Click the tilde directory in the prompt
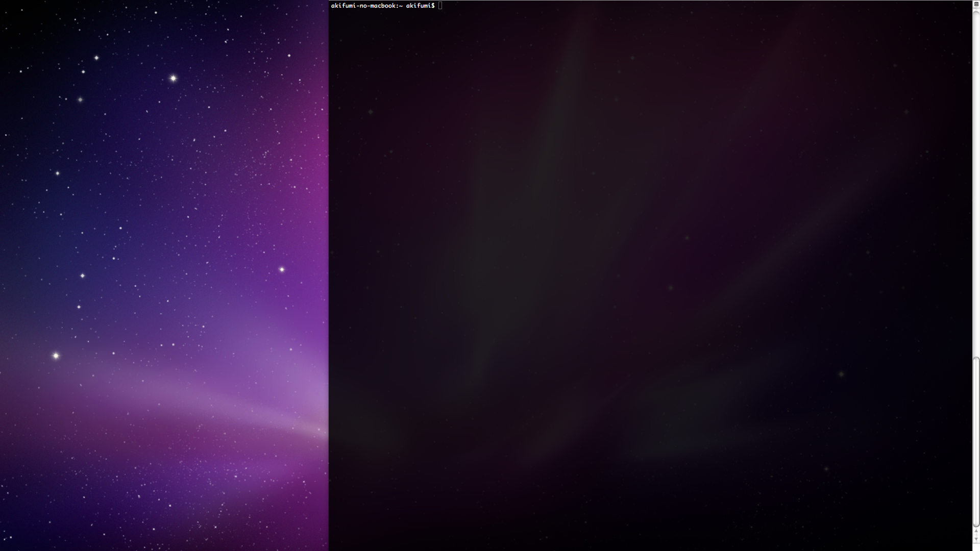Image resolution: width=980 pixels, height=551 pixels. coord(401,6)
